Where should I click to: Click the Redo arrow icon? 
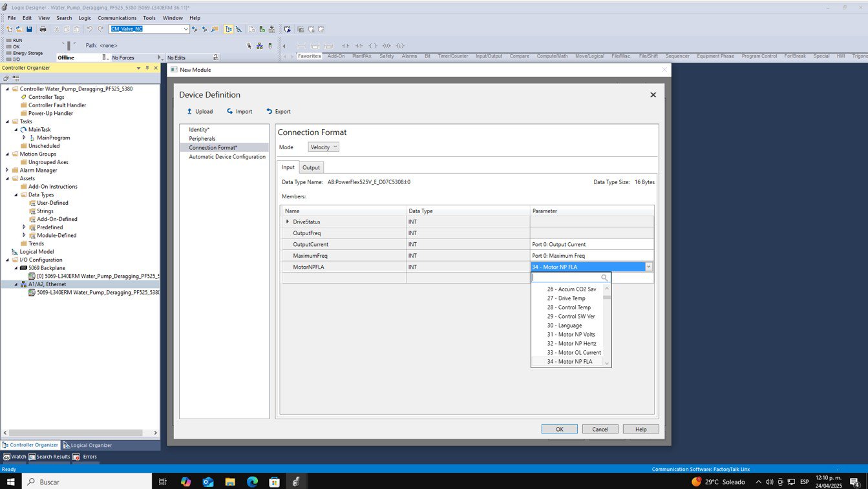100,29
